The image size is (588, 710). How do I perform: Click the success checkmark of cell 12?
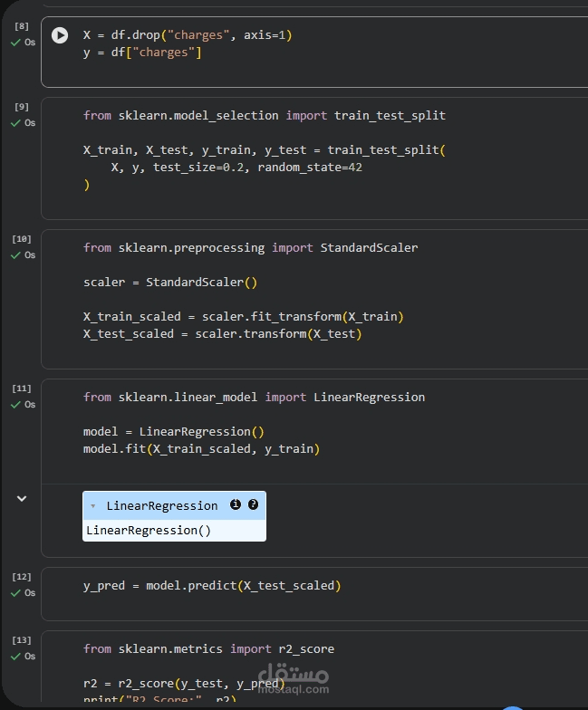16,593
